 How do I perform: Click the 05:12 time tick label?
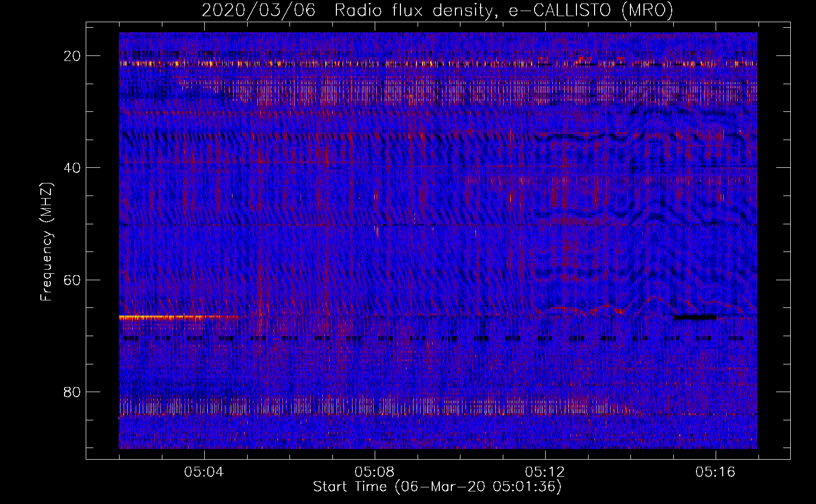[545, 472]
